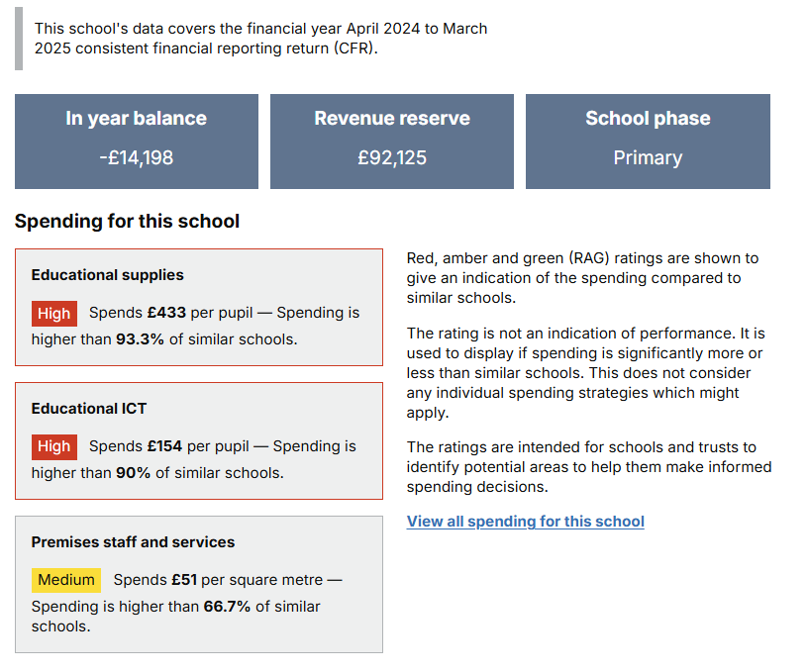808x672 pixels.
Task: Click the £433 per pupil figure
Action: 166,313
